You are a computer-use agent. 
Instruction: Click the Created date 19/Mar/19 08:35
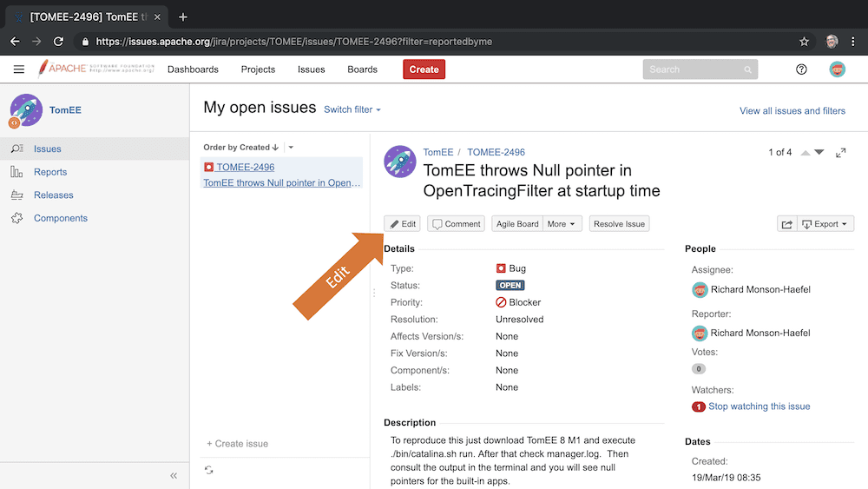(726, 478)
